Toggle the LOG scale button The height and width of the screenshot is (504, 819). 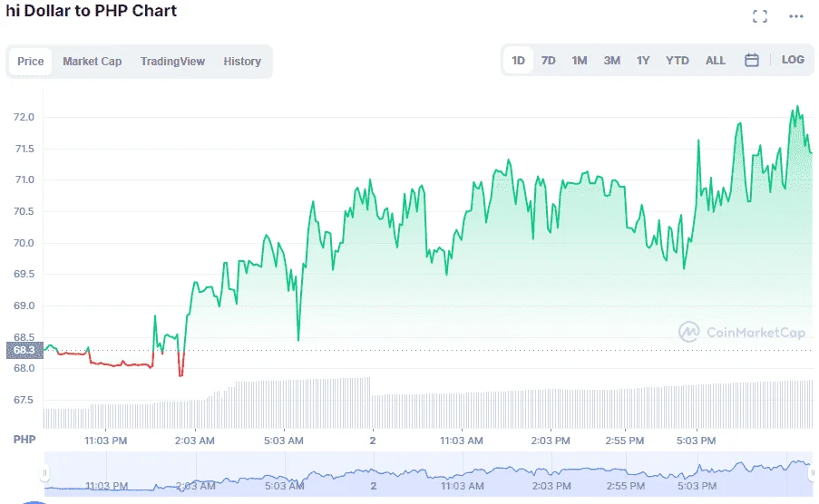coord(793,60)
